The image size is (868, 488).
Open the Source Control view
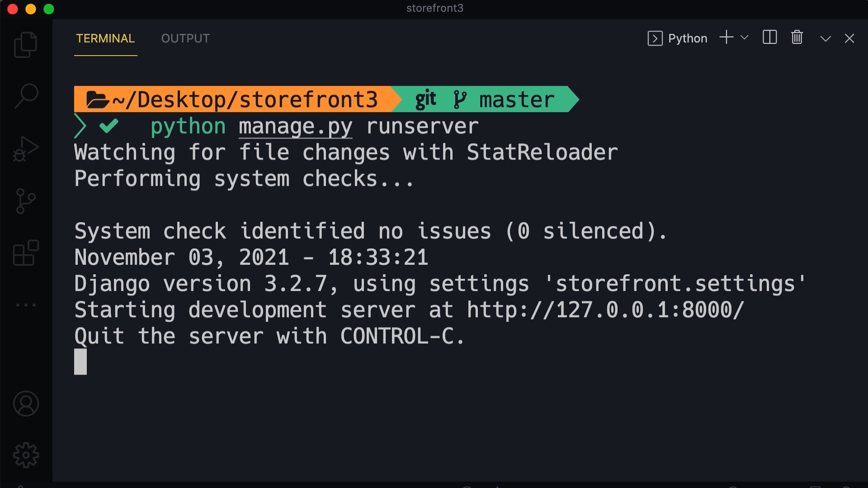coord(26,201)
